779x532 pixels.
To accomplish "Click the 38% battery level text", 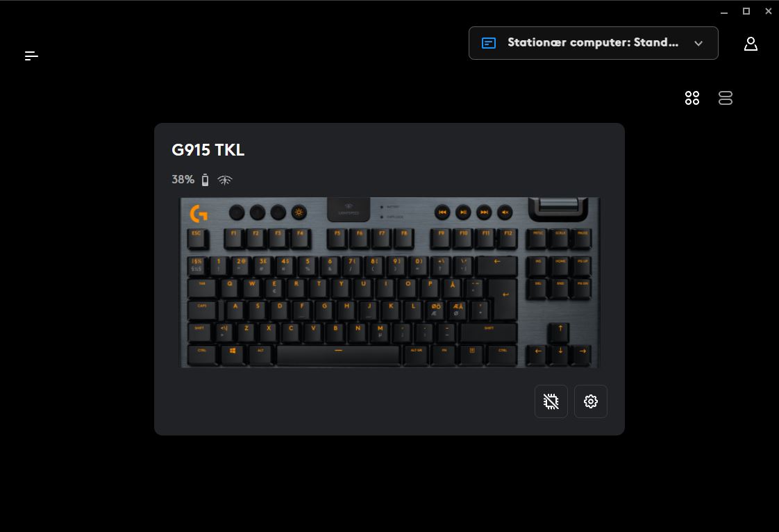I will click(x=183, y=179).
